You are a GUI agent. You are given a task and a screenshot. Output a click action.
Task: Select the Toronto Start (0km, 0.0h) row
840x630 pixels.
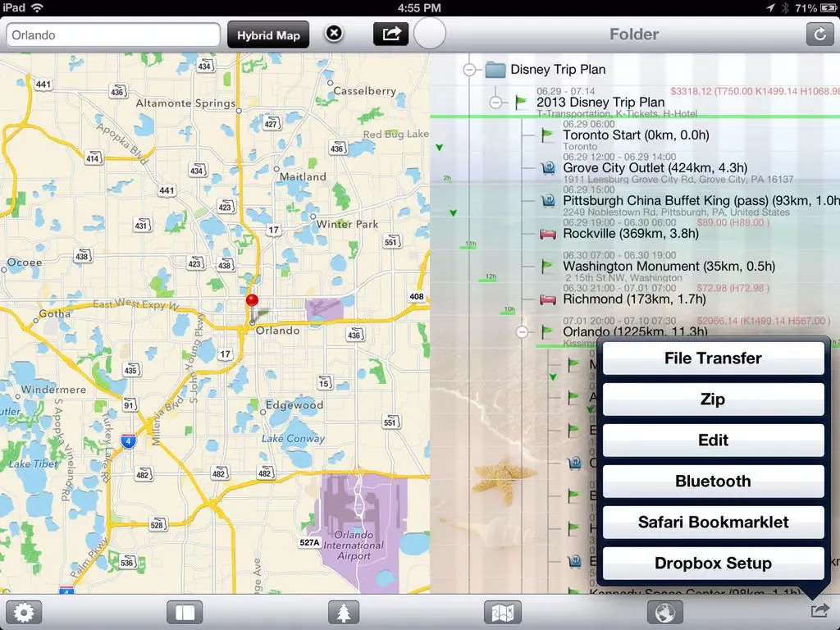(636, 135)
